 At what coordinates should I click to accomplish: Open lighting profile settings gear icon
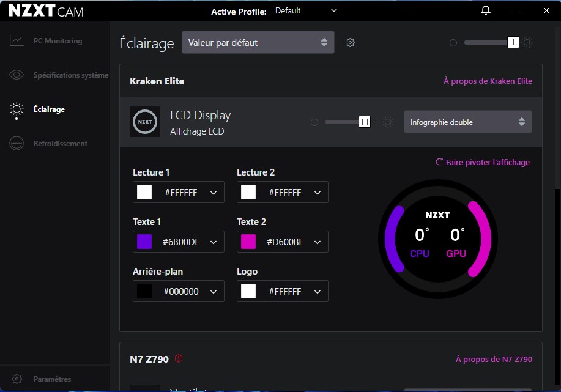(350, 43)
